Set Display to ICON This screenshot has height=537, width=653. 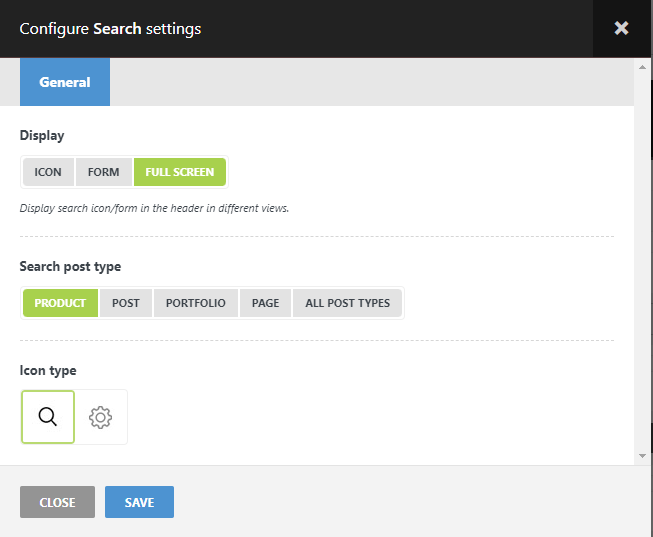48,172
